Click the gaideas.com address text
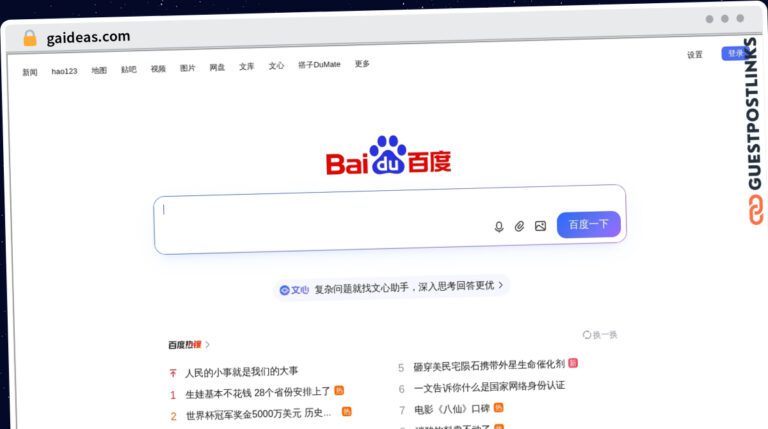 pos(88,37)
